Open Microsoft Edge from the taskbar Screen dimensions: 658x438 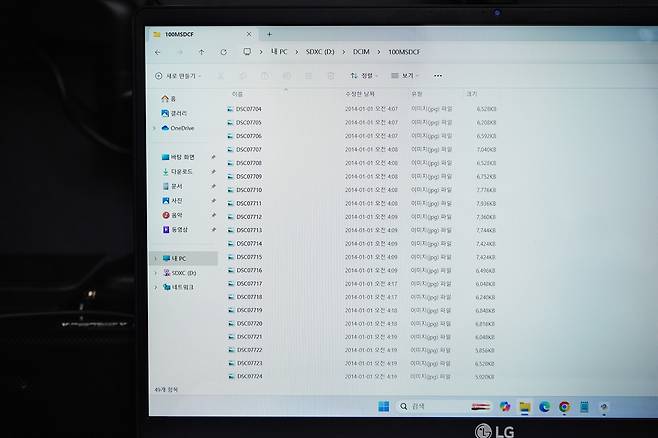pos(544,406)
